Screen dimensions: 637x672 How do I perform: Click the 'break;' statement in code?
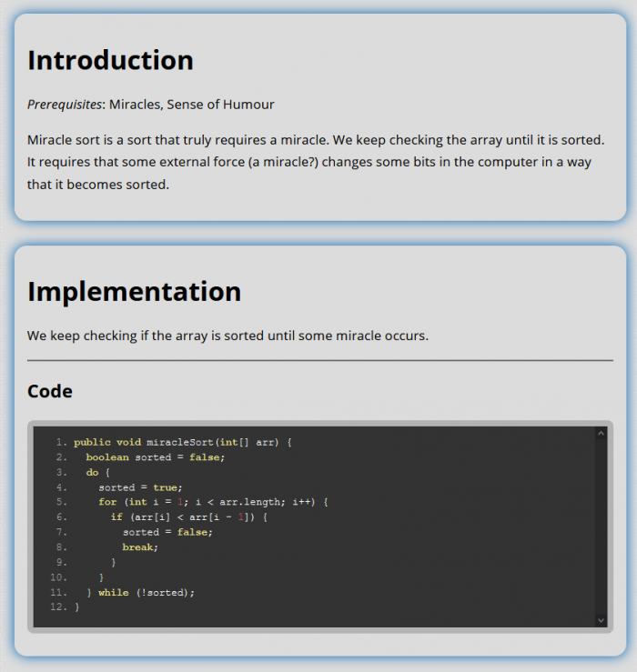point(140,547)
